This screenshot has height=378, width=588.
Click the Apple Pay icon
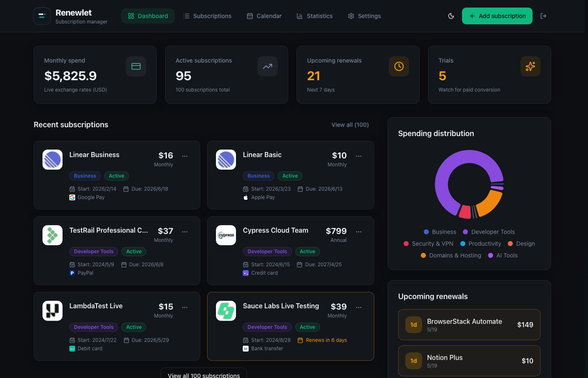click(246, 197)
